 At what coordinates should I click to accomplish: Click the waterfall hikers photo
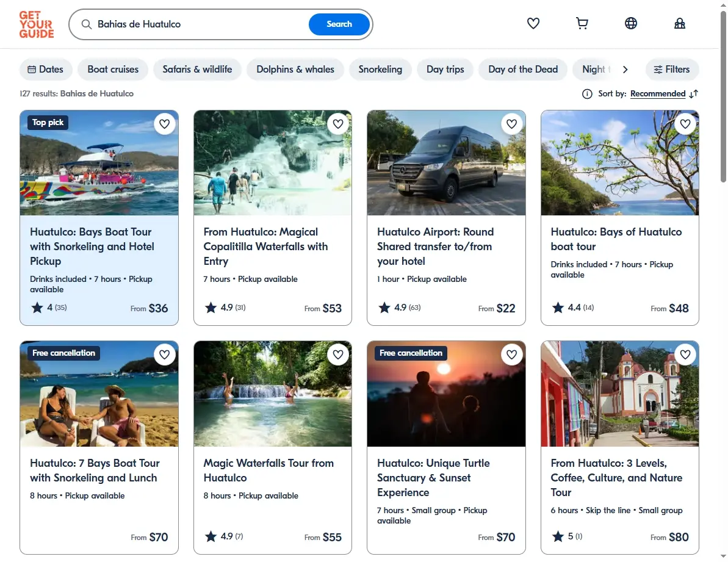coord(273,163)
